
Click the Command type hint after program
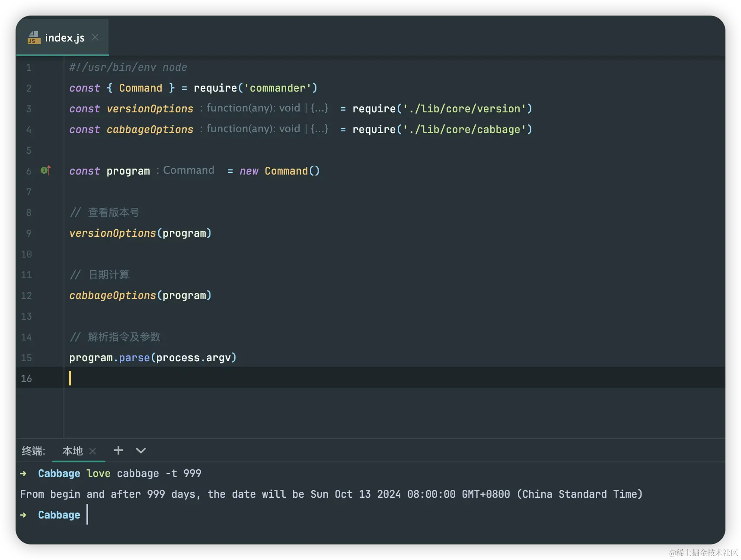tap(188, 170)
